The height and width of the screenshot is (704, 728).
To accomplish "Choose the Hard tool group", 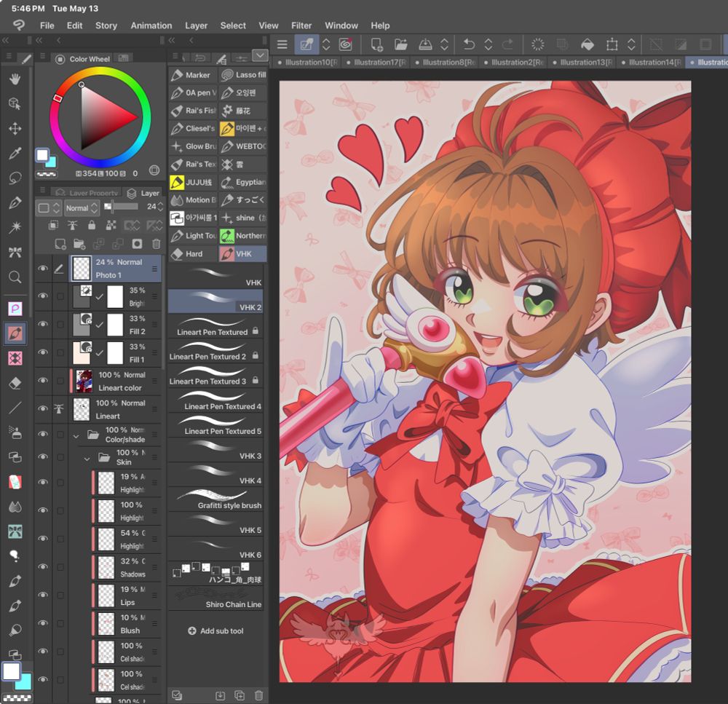I will tap(193, 253).
